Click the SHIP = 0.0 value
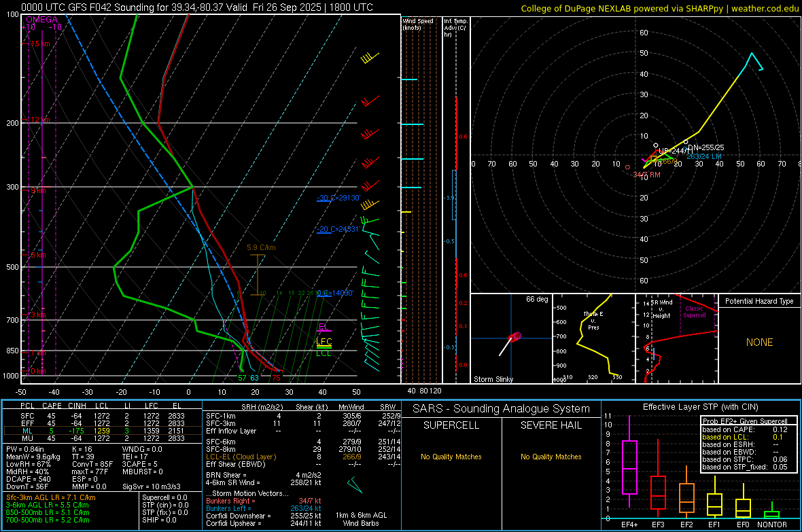 point(159,520)
